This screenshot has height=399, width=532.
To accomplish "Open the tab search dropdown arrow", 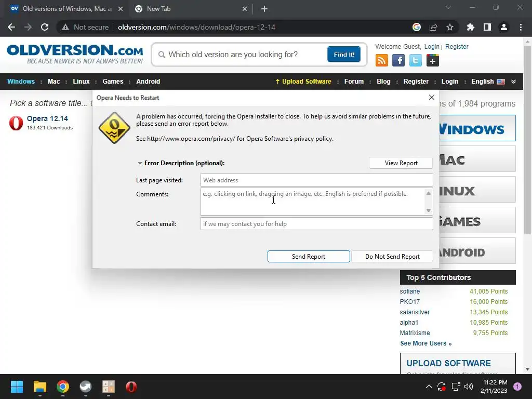I will pos(448,7).
